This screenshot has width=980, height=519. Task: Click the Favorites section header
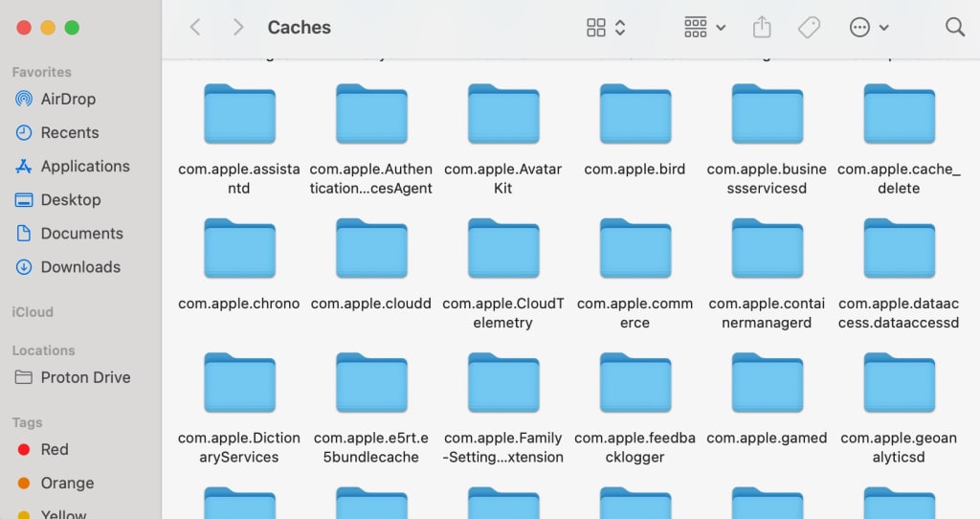click(41, 72)
